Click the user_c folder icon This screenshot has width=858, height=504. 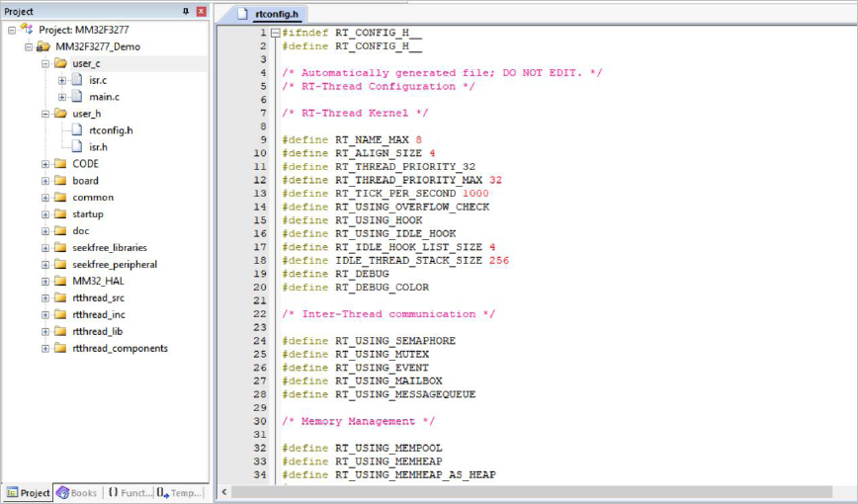pyautogui.click(x=60, y=63)
